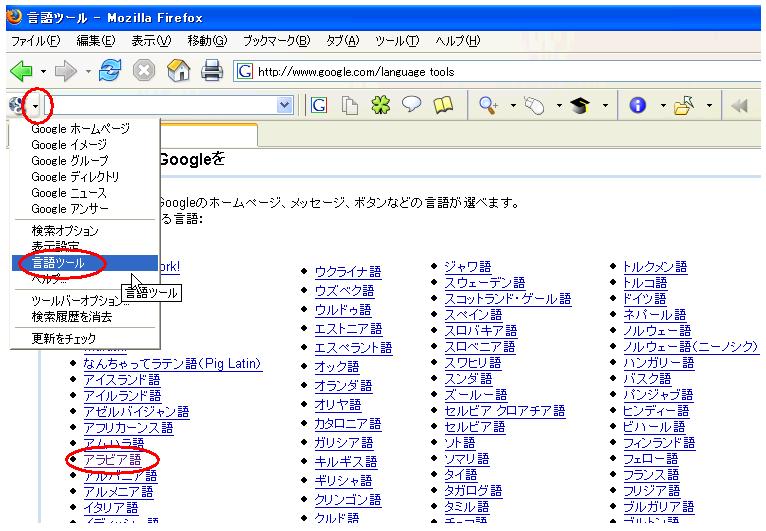Select Google ホームページ menu entry

click(85, 128)
